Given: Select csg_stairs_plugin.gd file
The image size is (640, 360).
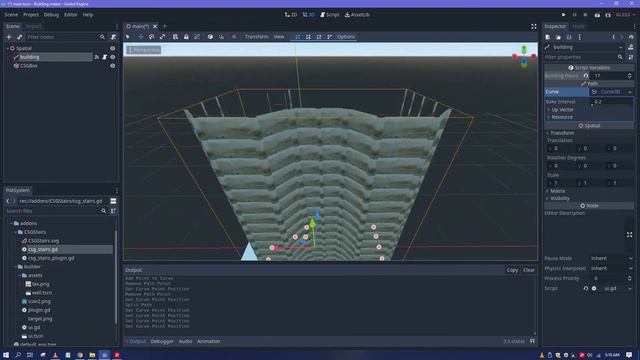Looking at the screenshot, I should 51,258.
